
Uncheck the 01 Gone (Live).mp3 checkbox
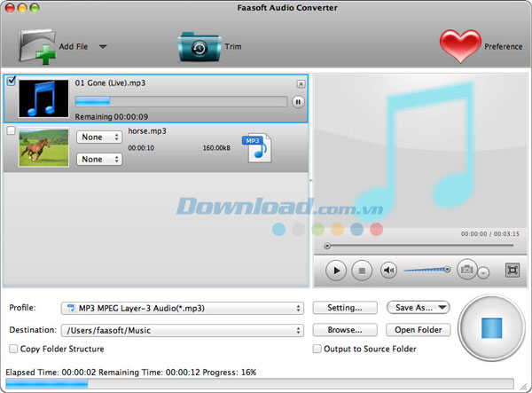12,81
